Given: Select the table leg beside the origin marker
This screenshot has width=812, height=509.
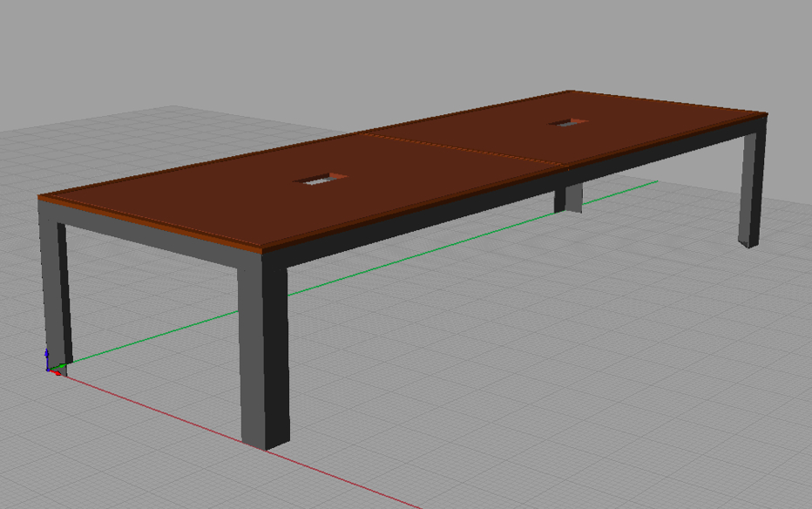Looking at the screenshot, I should point(52,288).
